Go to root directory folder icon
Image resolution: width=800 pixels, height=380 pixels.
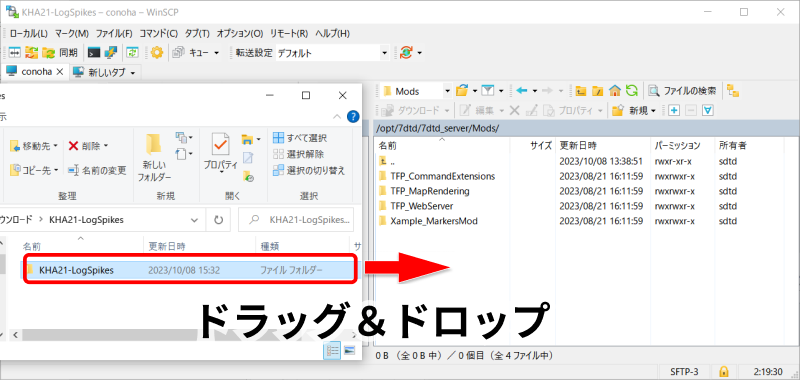[597, 91]
